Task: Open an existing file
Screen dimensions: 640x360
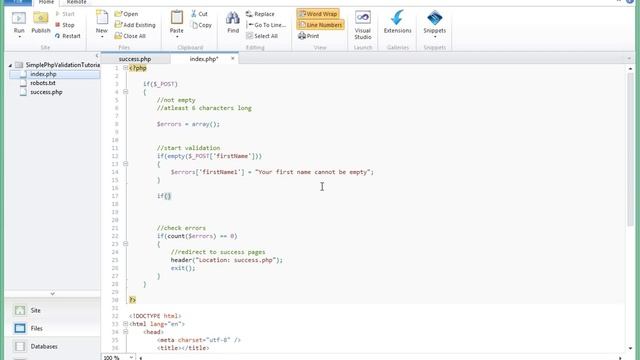Action: point(127,14)
